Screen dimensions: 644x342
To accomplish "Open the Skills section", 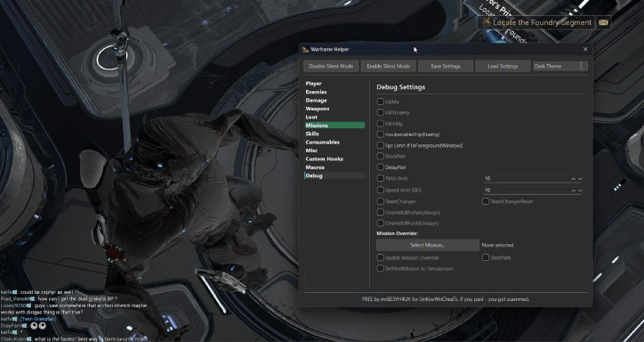I will 334,134.
